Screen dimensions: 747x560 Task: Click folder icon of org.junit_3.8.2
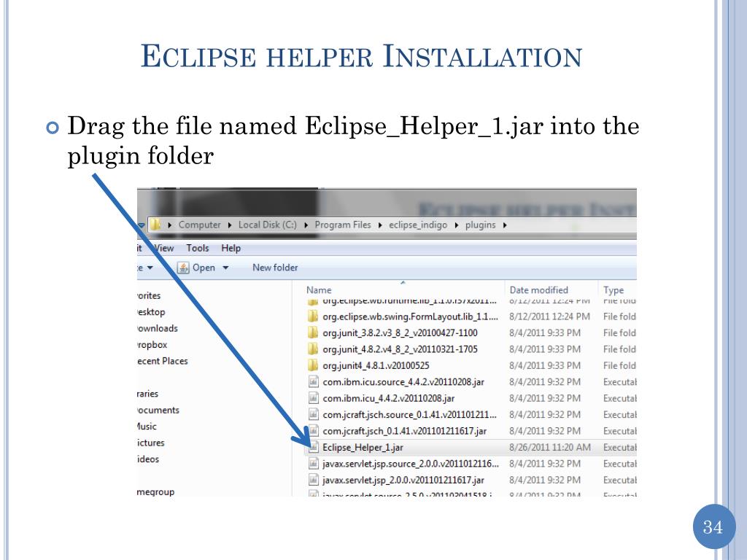pyautogui.click(x=313, y=332)
